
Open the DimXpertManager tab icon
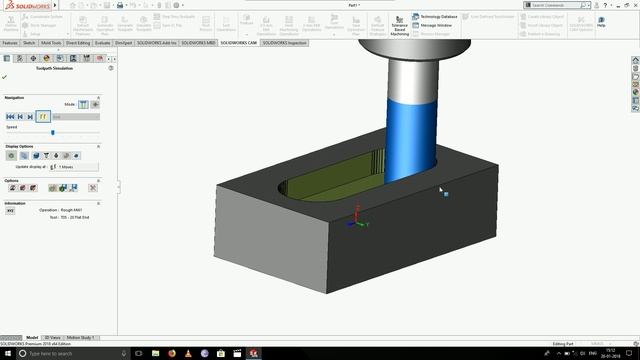pyautogui.click(x=33, y=58)
